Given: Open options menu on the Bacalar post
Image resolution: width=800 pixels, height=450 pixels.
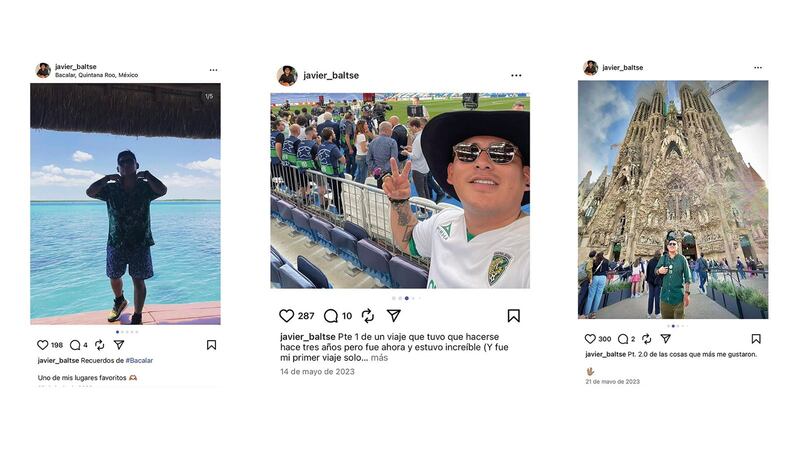Looking at the screenshot, I should coord(213,70).
